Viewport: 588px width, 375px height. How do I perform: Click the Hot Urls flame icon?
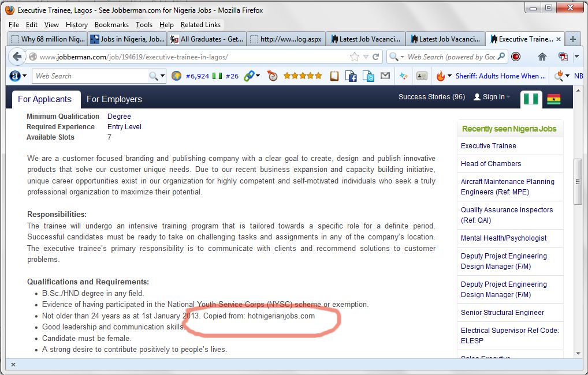point(440,76)
